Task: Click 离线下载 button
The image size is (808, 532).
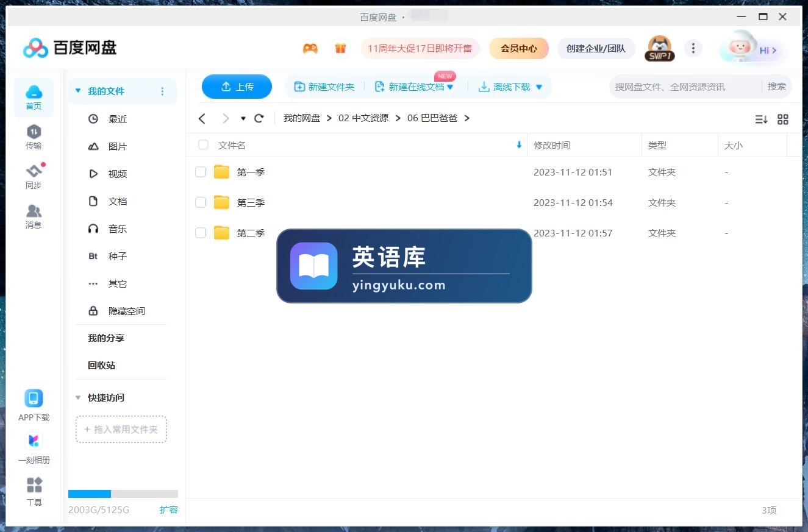Action: (504, 87)
